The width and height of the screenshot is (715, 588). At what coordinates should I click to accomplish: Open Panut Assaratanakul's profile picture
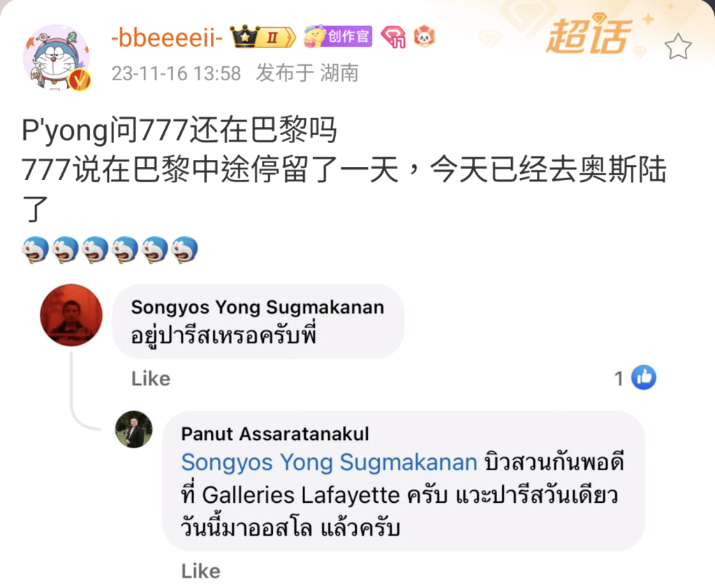pos(133,429)
